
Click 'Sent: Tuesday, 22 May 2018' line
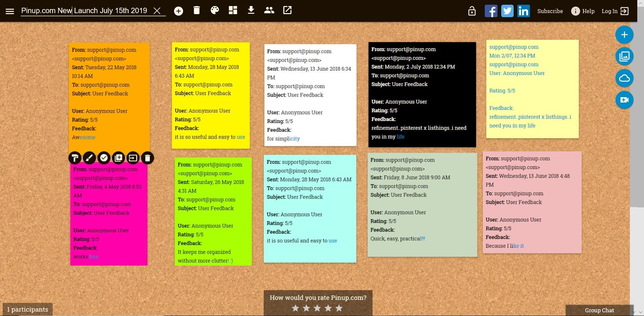[x=104, y=68]
